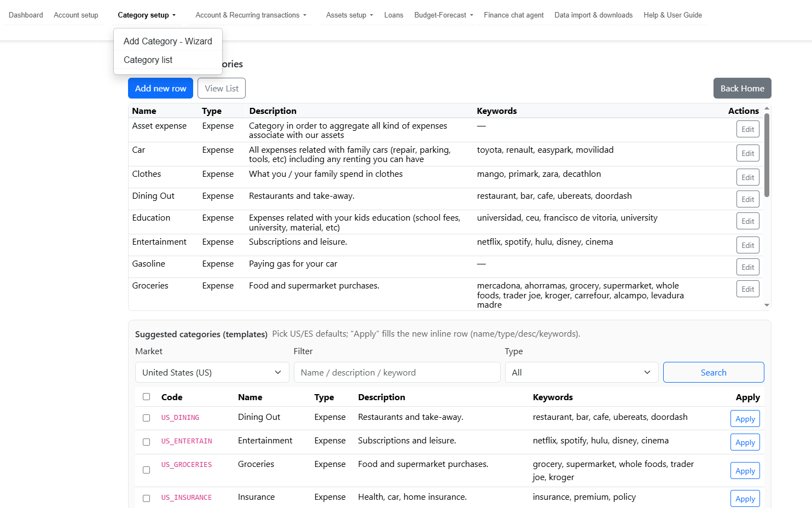
Task: Expand the Budget-Forecast menu
Action: [x=444, y=15]
